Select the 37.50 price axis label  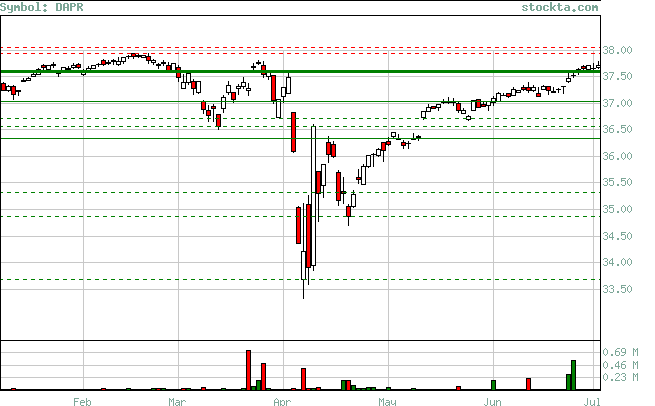point(617,76)
